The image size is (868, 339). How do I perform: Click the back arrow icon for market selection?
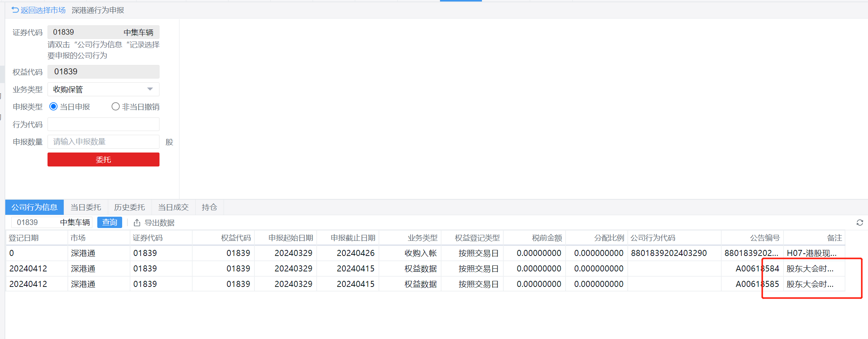[x=15, y=10]
